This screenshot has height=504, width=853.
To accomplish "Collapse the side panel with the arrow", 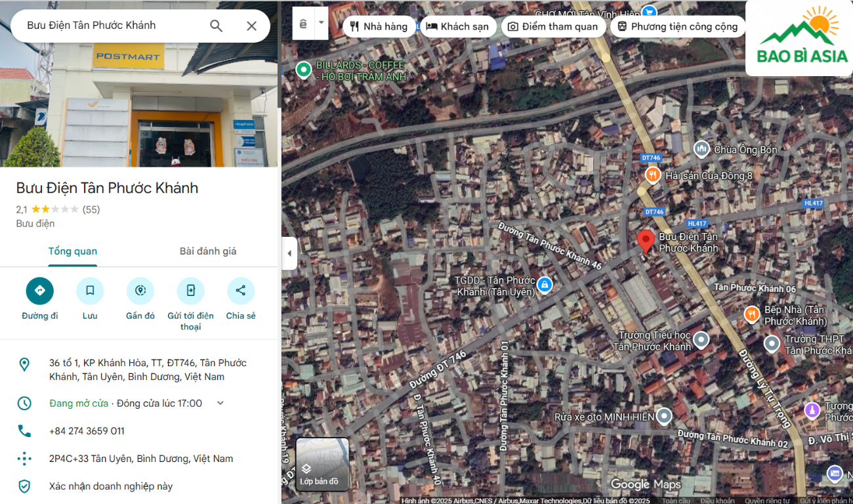I will (x=289, y=253).
